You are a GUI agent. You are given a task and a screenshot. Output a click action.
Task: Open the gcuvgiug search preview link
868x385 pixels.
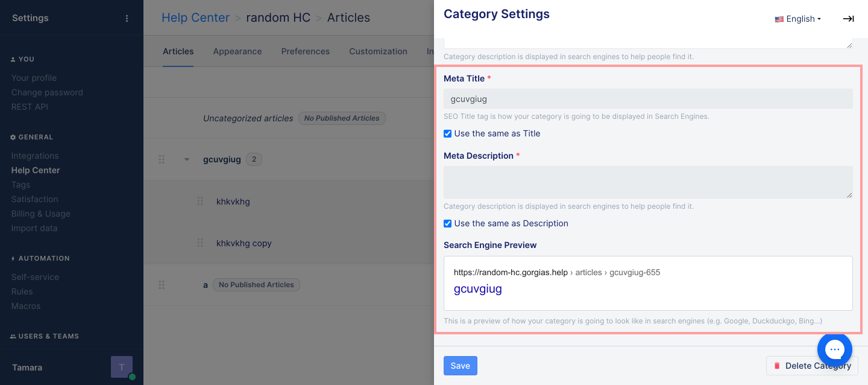pyautogui.click(x=477, y=288)
